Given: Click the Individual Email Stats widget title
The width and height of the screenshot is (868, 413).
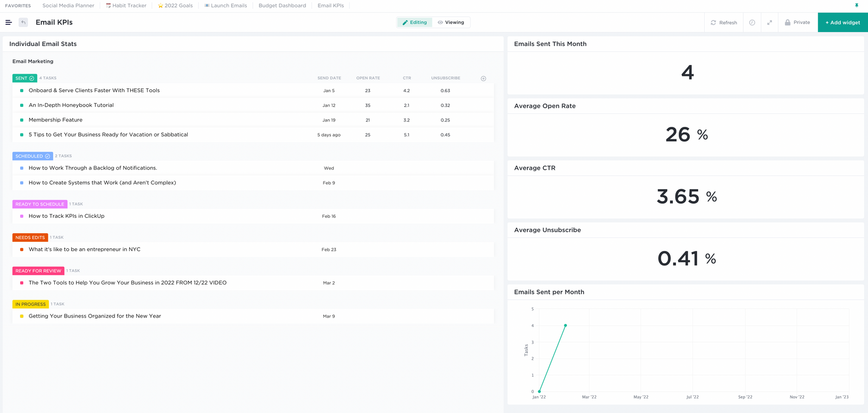Looking at the screenshot, I should [x=43, y=44].
